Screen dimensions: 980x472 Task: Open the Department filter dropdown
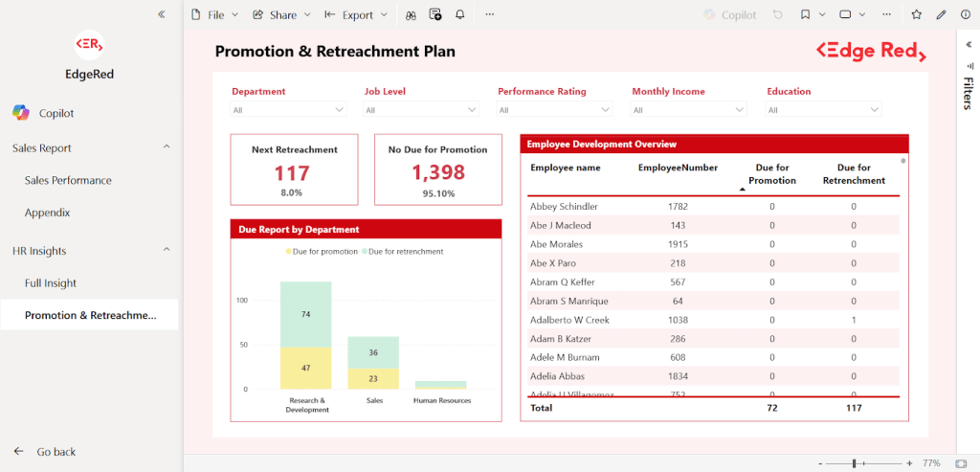pyautogui.click(x=287, y=110)
